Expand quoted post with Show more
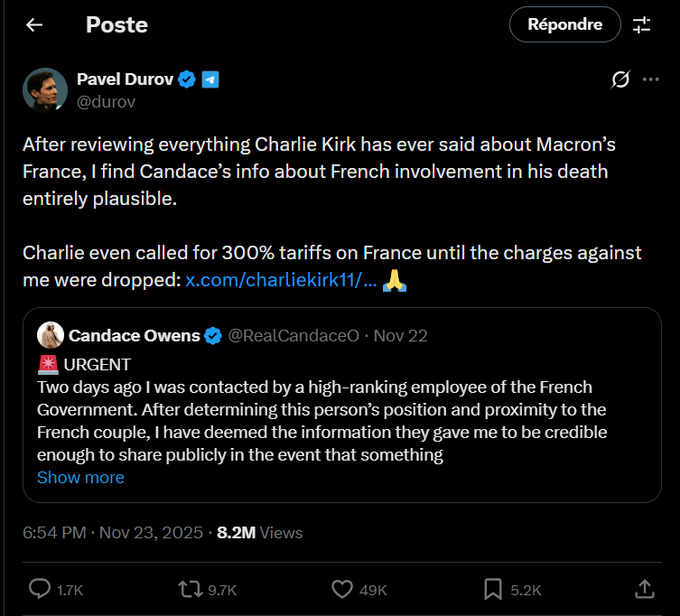 [x=80, y=477]
